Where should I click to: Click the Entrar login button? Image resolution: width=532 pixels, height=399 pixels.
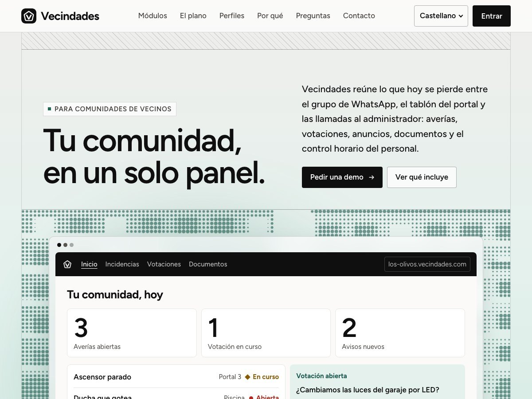492,16
